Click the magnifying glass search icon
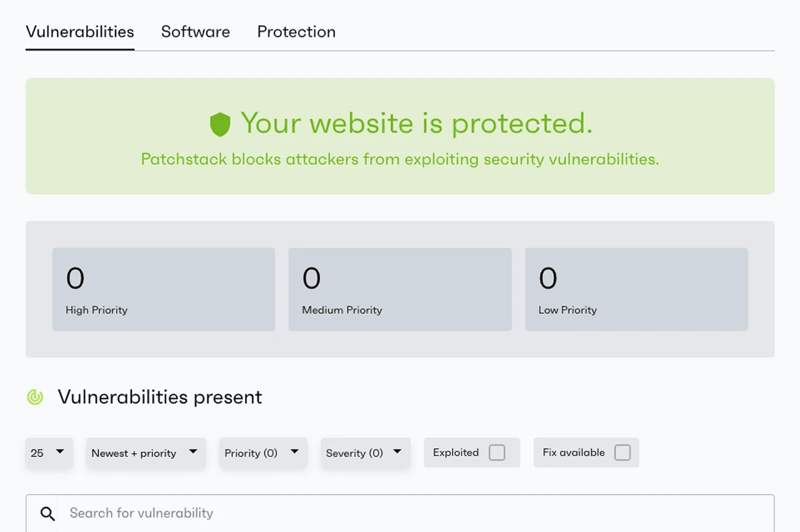The width and height of the screenshot is (800, 532). click(47, 513)
